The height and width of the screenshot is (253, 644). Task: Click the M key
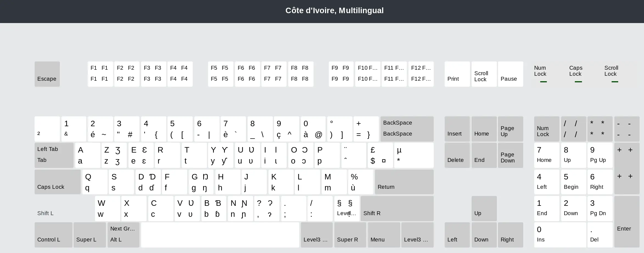point(334,182)
